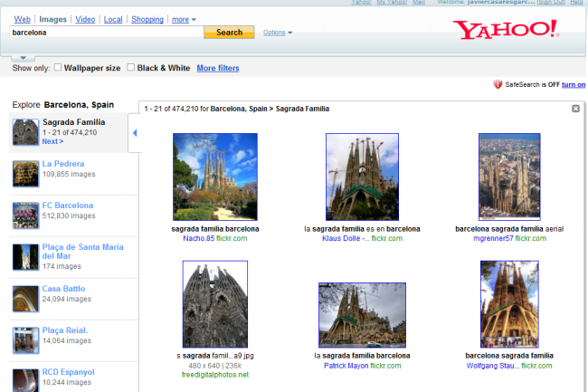
Task: Click the Sagrada Familia sidebar thumbnail
Action: 25,132
